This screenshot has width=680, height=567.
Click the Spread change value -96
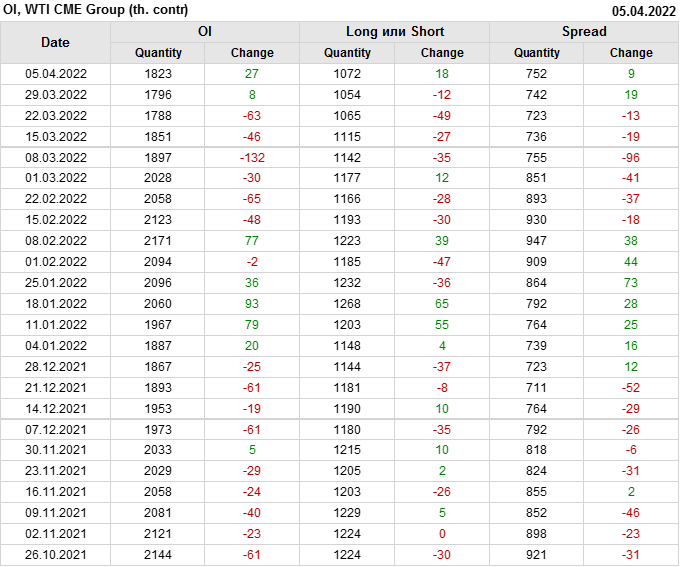631,157
